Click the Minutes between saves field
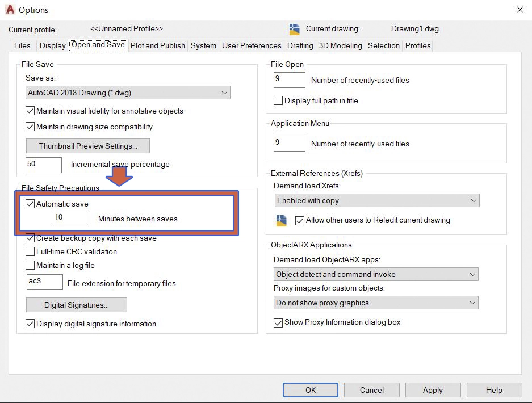 71,219
